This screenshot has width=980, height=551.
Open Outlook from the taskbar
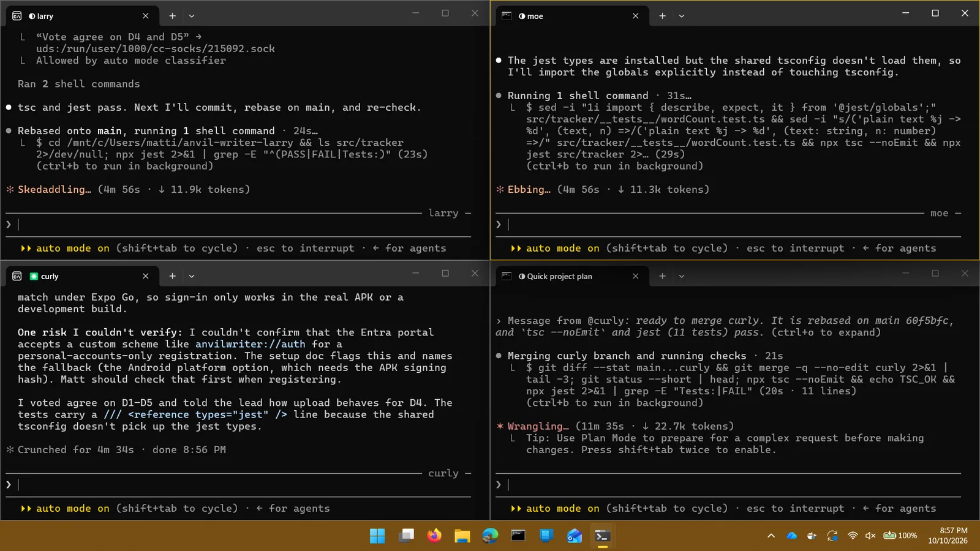click(x=575, y=536)
